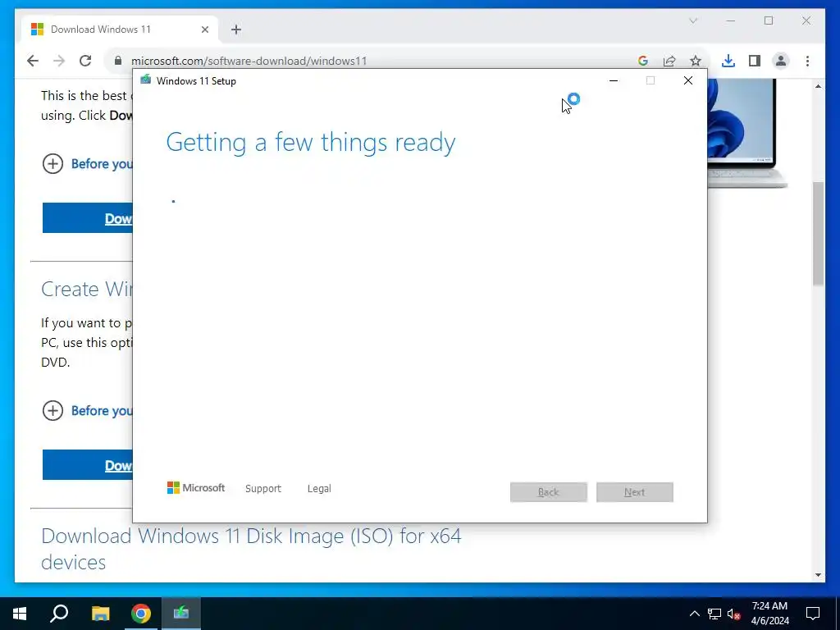This screenshot has height=630, width=840.
Task: Open the Chrome downloads icon
Action: [728, 61]
